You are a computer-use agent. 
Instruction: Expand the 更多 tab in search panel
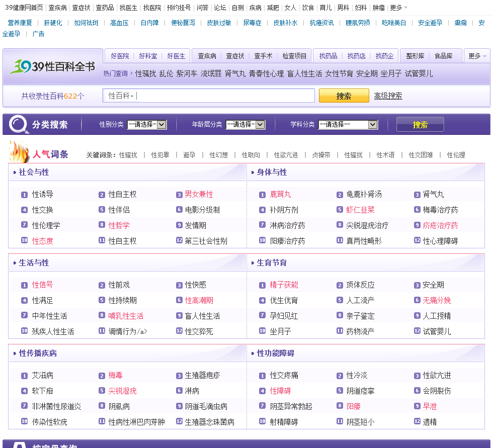point(477,56)
